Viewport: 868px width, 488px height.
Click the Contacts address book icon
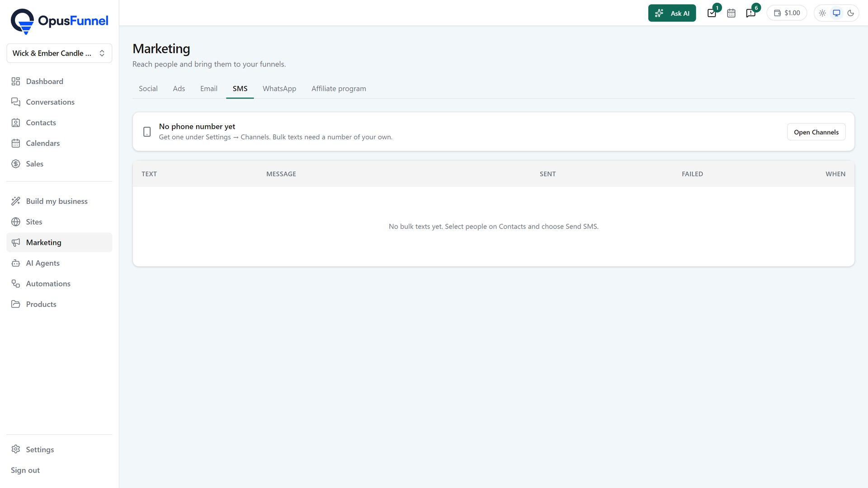click(16, 123)
